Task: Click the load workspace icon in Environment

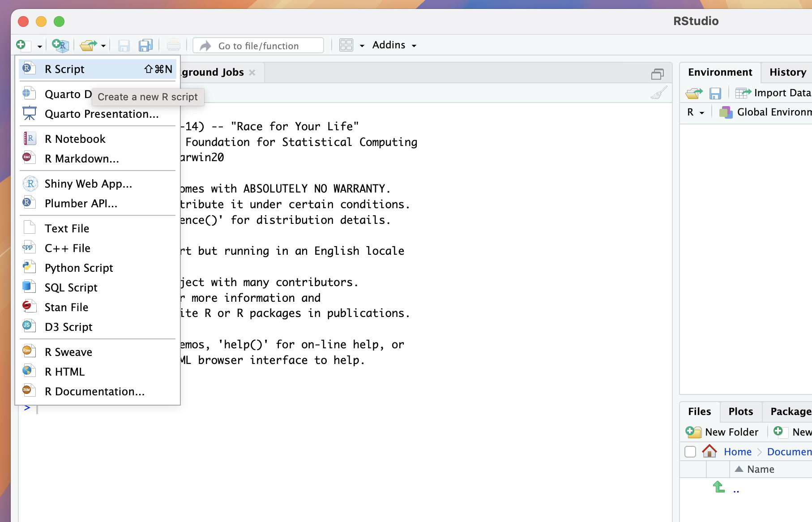Action: [x=694, y=93]
